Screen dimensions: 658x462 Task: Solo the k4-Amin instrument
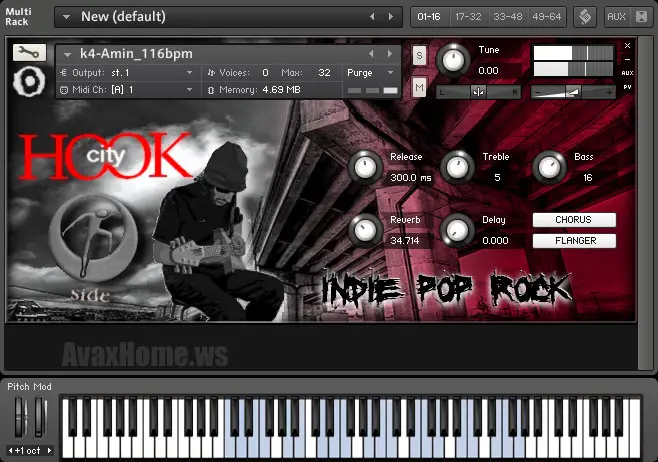pos(419,55)
